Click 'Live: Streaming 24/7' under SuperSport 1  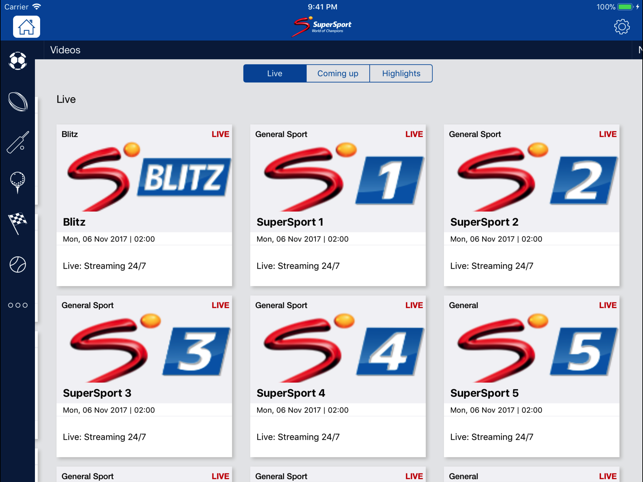pyautogui.click(x=298, y=266)
